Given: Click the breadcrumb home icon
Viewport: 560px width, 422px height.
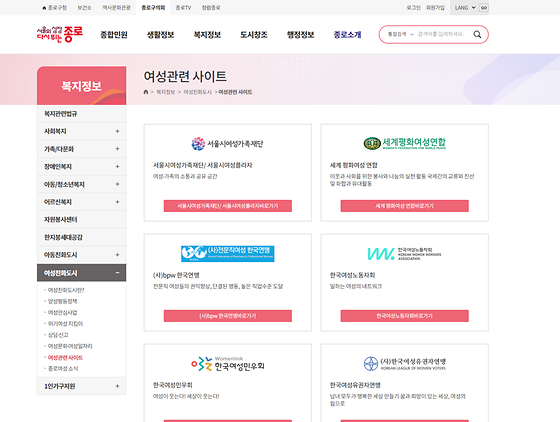Looking at the screenshot, I should pyautogui.click(x=146, y=92).
